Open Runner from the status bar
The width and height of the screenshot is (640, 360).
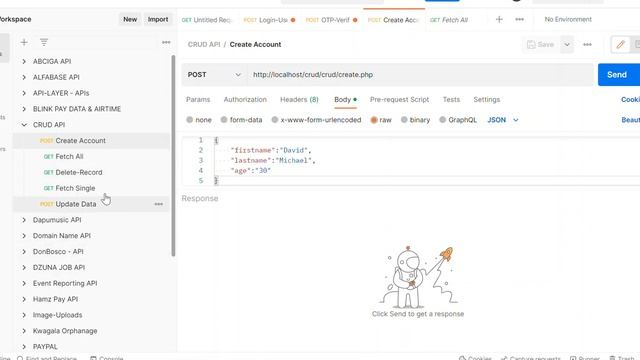585,358
